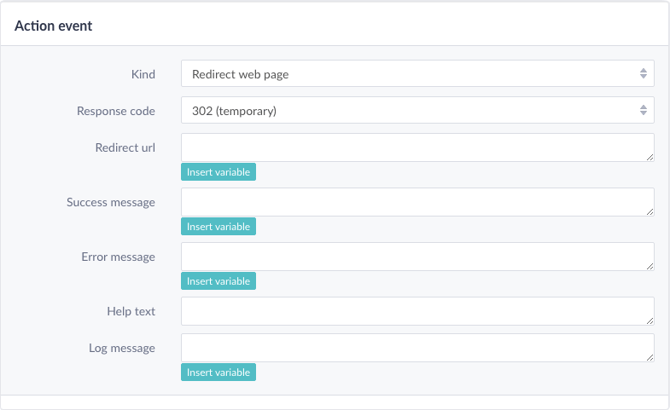Click the Action event panel heading
670x410 pixels.
pyautogui.click(x=53, y=26)
